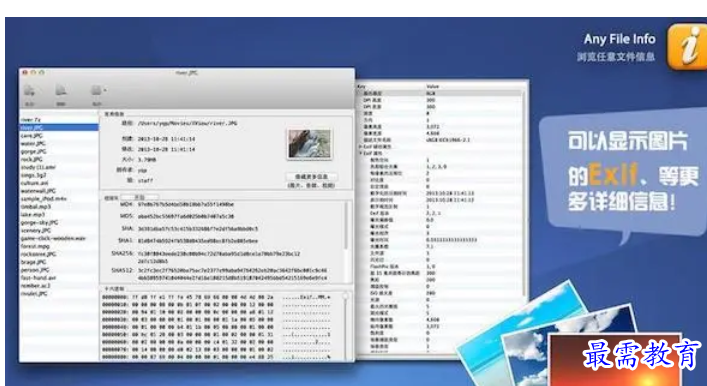Image resolution: width=707 pixels, height=386 pixels.
Task: Collapse the expanded Exif properties tree row
Action: (x=360, y=153)
